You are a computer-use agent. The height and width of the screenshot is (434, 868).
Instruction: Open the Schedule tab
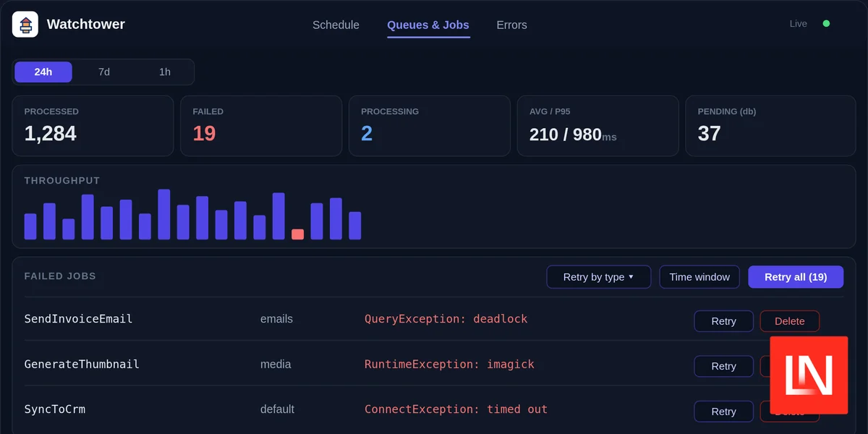[x=336, y=25]
